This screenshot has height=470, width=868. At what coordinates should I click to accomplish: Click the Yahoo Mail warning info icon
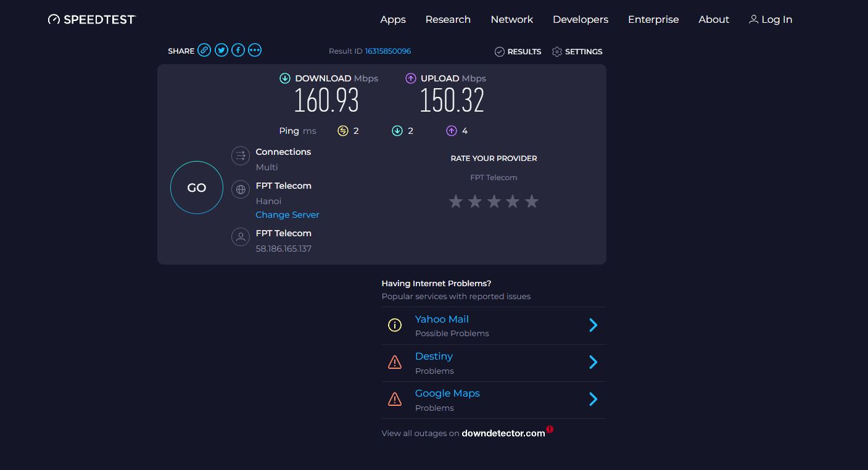click(x=395, y=325)
